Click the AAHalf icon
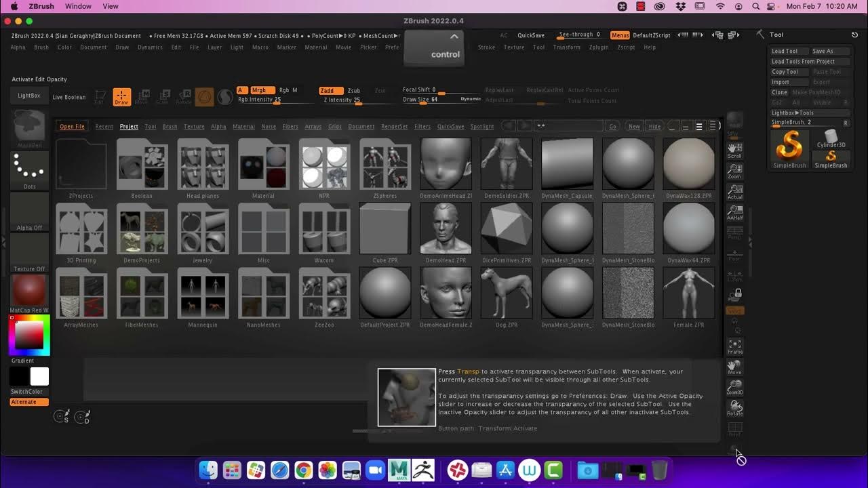868x488 pixels. coord(734,213)
